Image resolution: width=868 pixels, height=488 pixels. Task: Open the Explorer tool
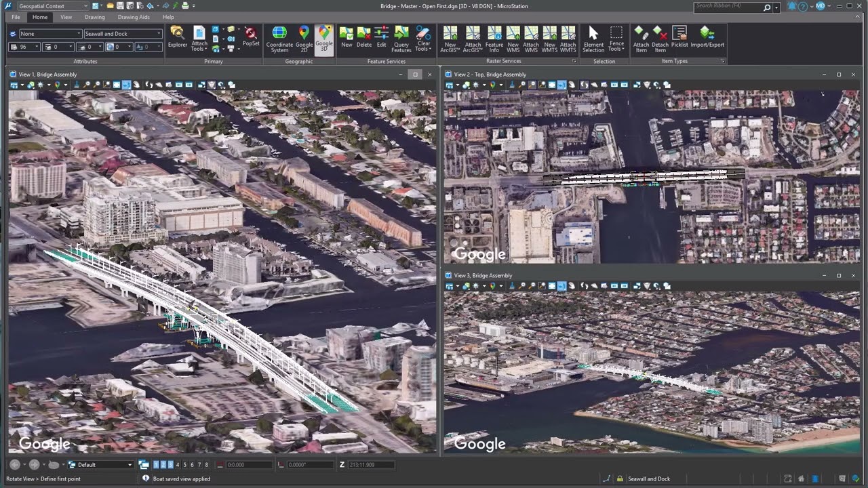pyautogui.click(x=177, y=38)
